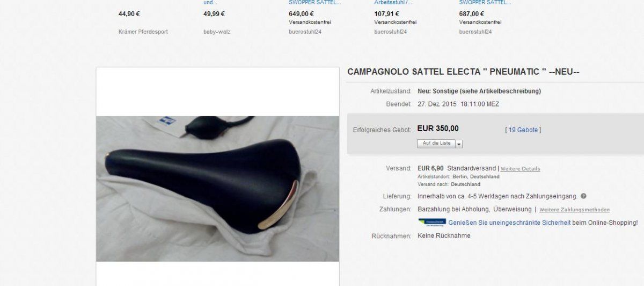Image resolution: width=644 pixels, height=286 pixels.
Task: Enlarge the Campagnolo saddle photo
Action: pyautogui.click(x=217, y=189)
